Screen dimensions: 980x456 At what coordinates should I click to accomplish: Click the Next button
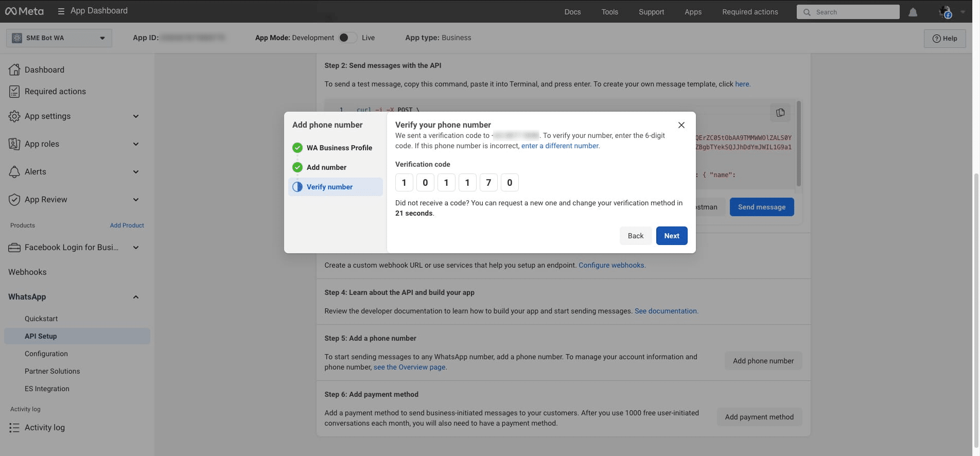tap(672, 236)
